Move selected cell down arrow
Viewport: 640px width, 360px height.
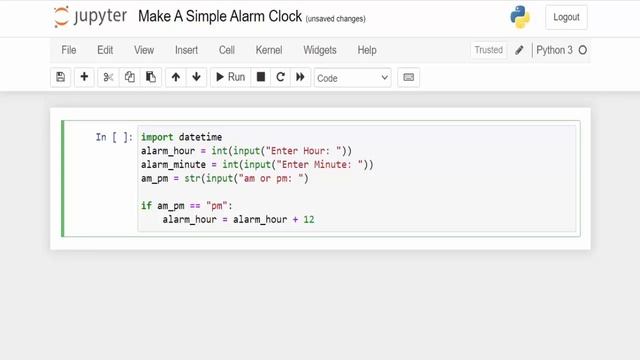point(196,77)
